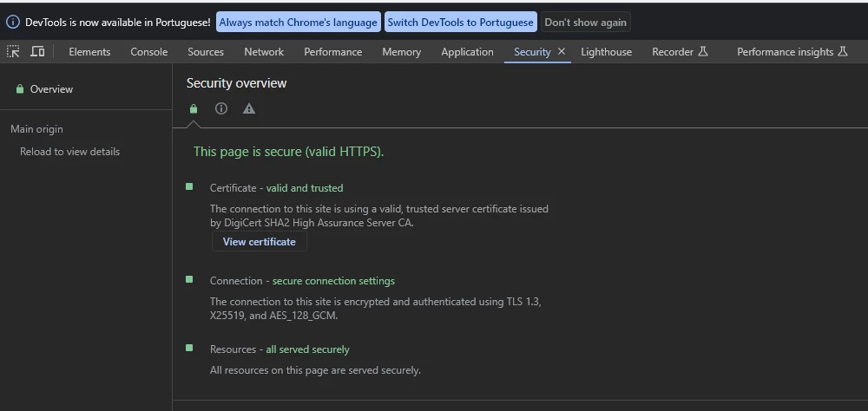Click This page is secure (valid HTTPS) text

tap(288, 152)
